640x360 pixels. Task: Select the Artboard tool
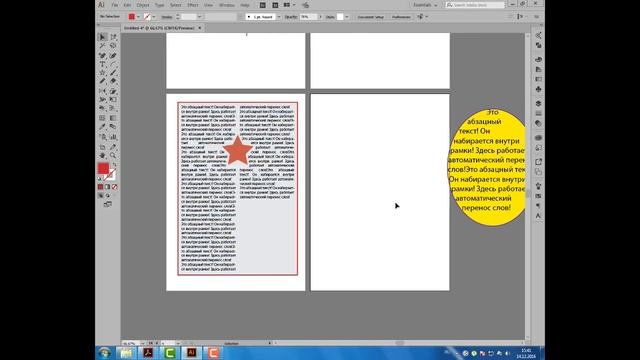click(x=102, y=147)
